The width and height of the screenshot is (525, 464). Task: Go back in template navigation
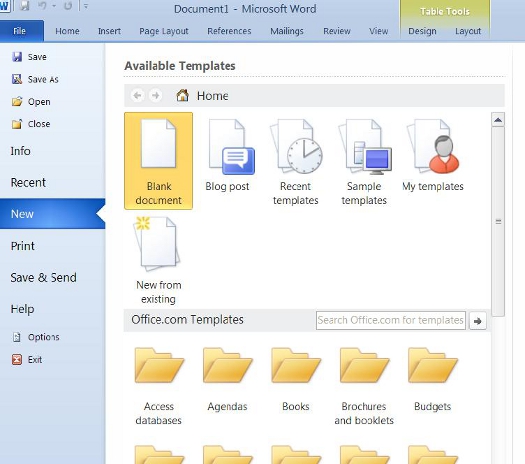(137, 95)
